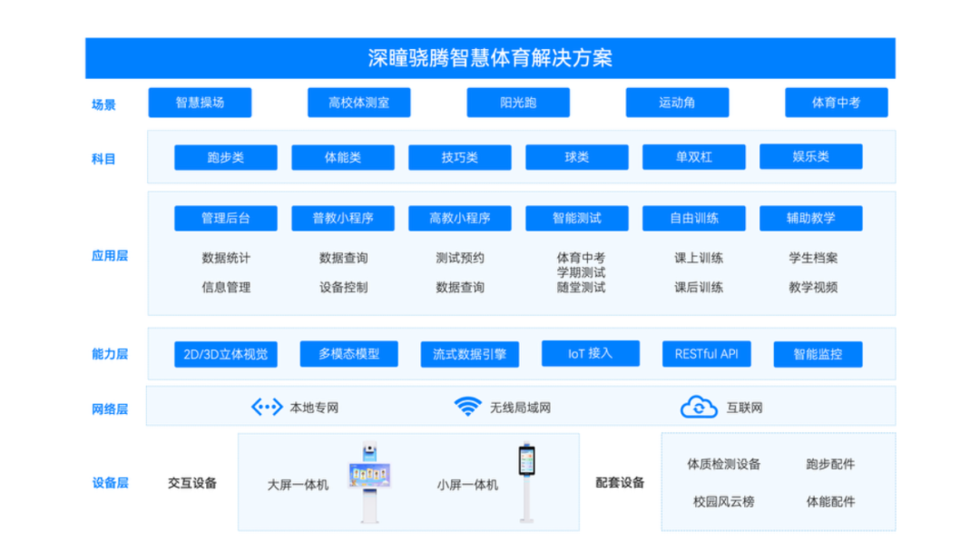Image resolution: width=980 pixels, height=552 pixels.
Task: Click the 课后训练 text
Action: 698,287
